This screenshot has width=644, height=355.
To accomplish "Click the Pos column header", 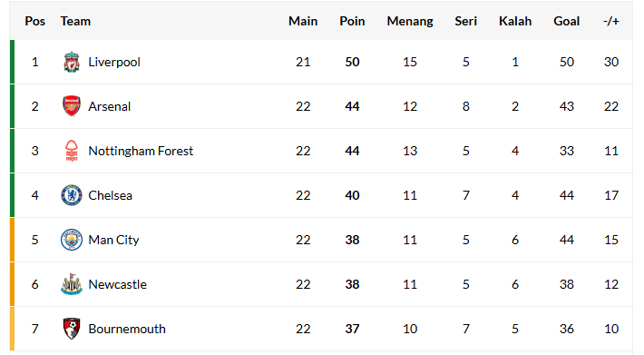I will click(x=34, y=21).
